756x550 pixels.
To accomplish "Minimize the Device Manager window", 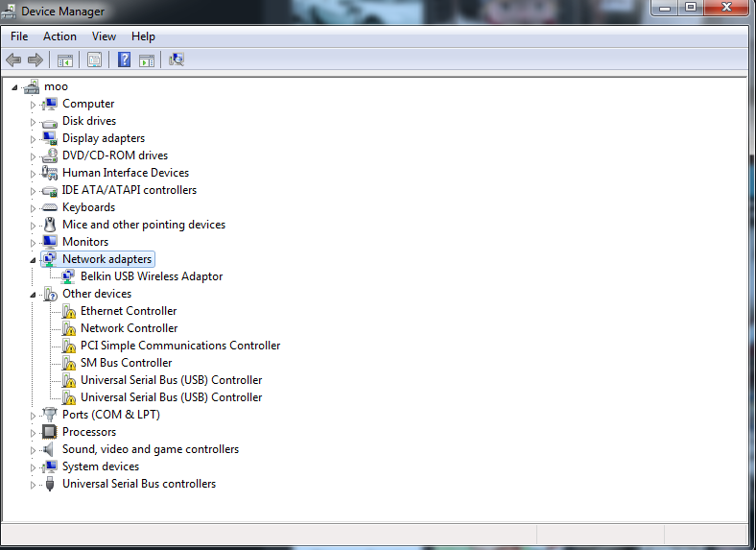I will pyautogui.click(x=665, y=8).
